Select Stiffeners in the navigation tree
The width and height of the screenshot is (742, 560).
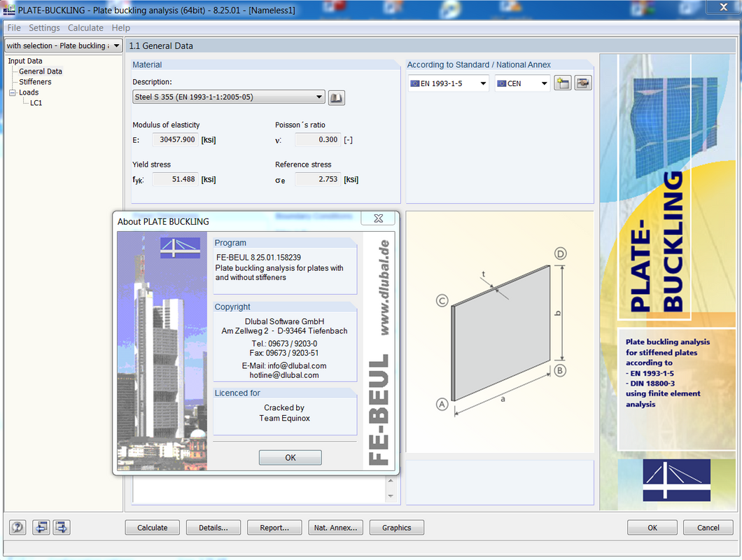[x=35, y=82]
